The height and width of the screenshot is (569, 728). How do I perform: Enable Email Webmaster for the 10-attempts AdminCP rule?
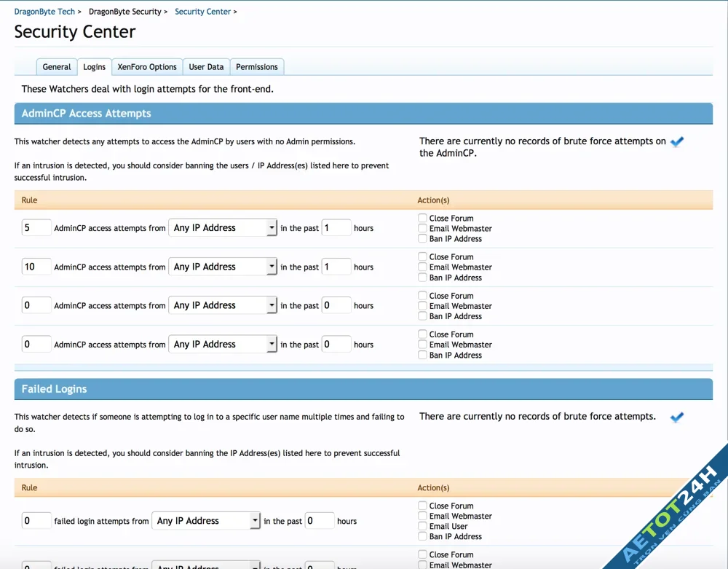422,267
